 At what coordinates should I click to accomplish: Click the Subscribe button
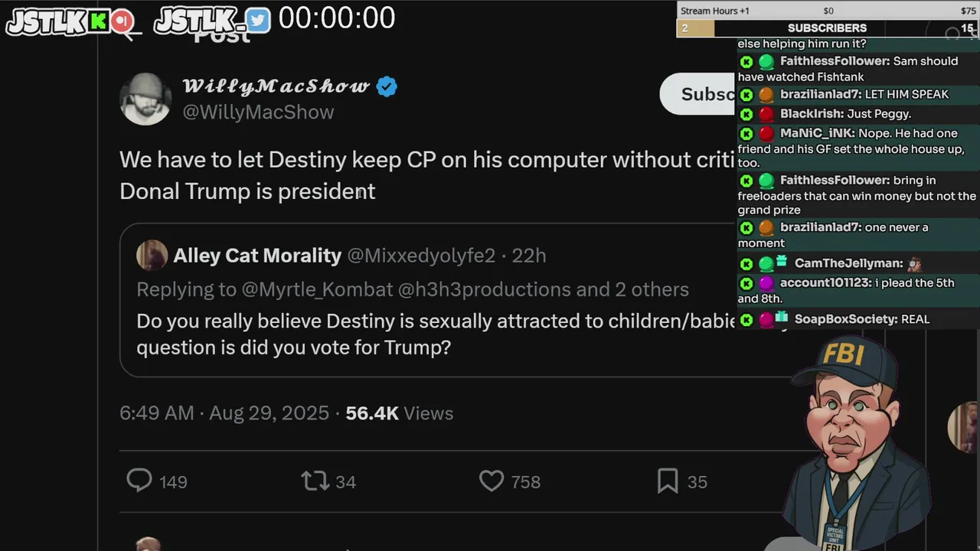[x=698, y=94]
